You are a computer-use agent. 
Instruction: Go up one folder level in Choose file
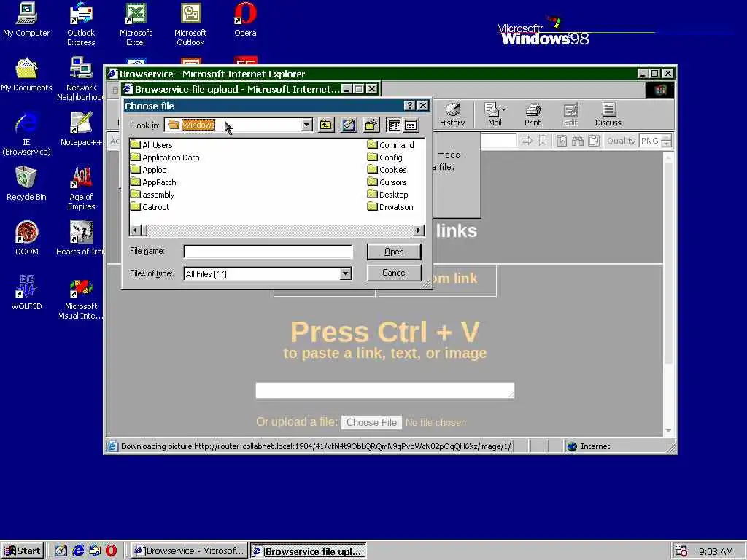click(326, 125)
